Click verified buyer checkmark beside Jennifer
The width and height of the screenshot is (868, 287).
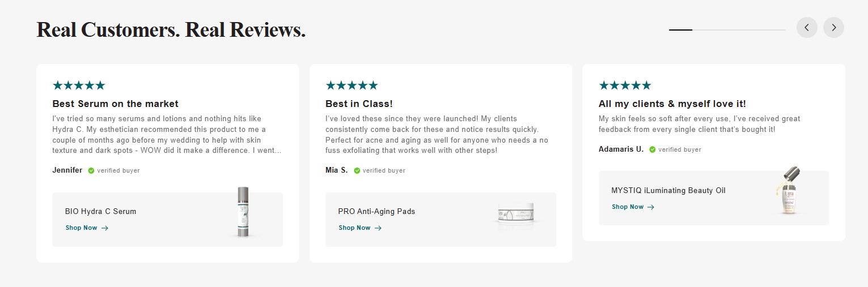click(91, 170)
